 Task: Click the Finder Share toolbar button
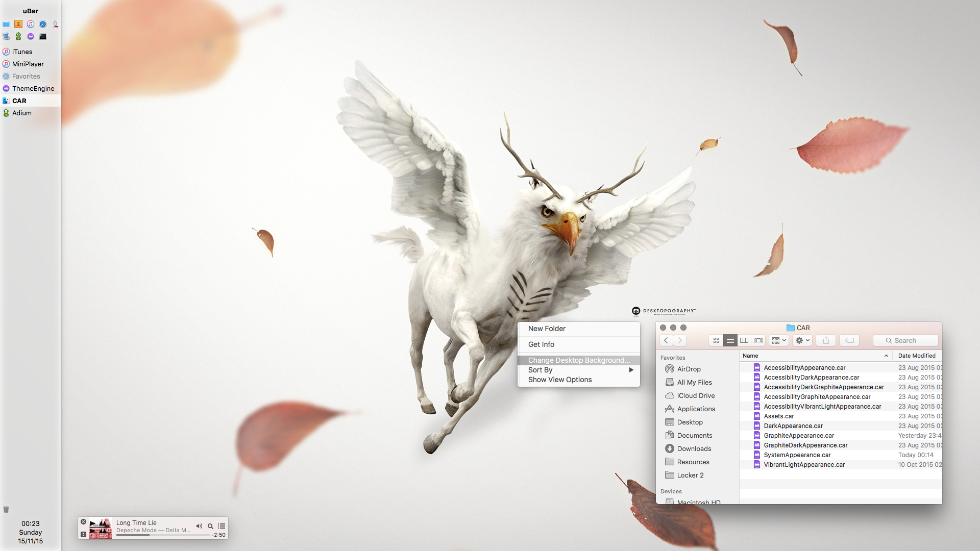(x=826, y=340)
